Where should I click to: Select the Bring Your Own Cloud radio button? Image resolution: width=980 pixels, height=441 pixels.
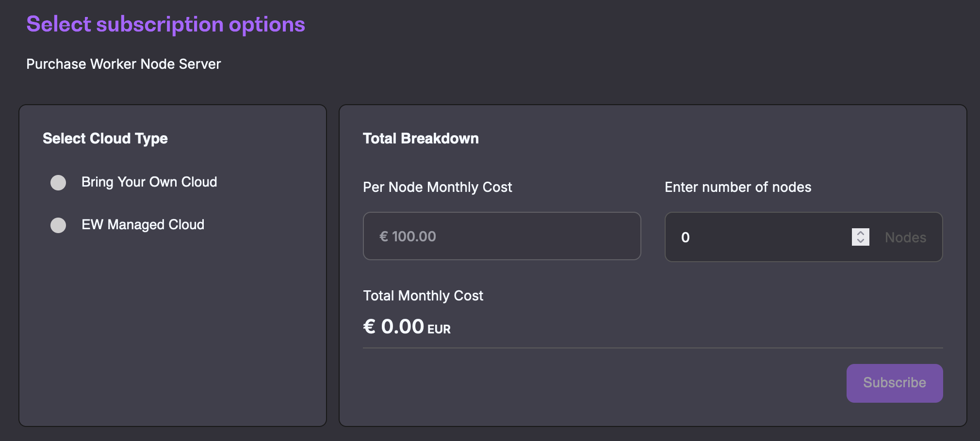(58, 183)
